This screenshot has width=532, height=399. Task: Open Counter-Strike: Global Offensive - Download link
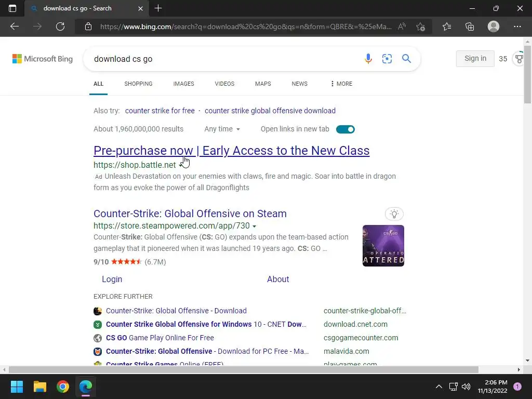(176, 311)
